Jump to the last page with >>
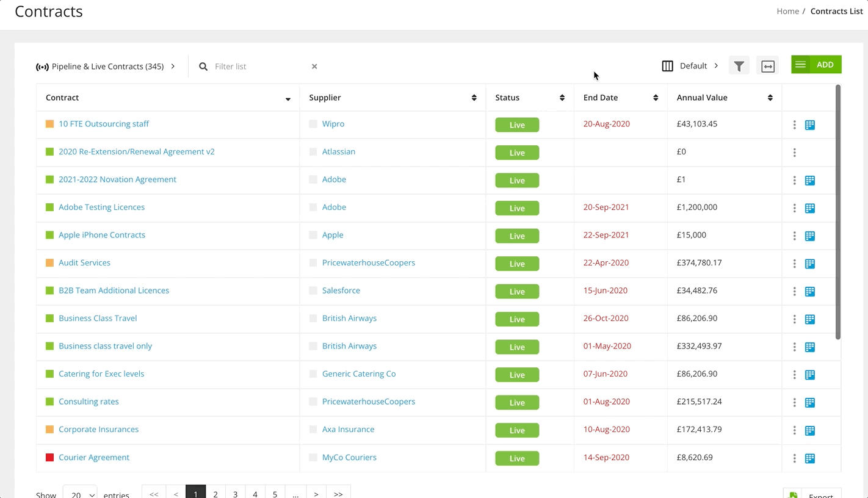Image resolution: width=868 pixels, height=498 pixels. tap(338, 493)
